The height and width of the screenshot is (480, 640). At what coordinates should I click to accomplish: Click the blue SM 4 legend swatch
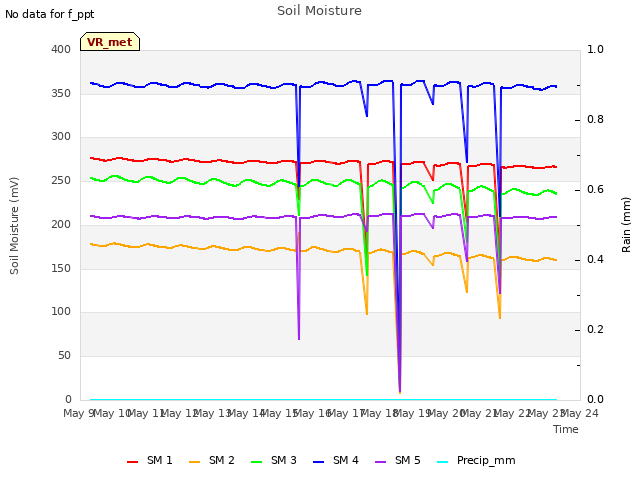point(318,462)
